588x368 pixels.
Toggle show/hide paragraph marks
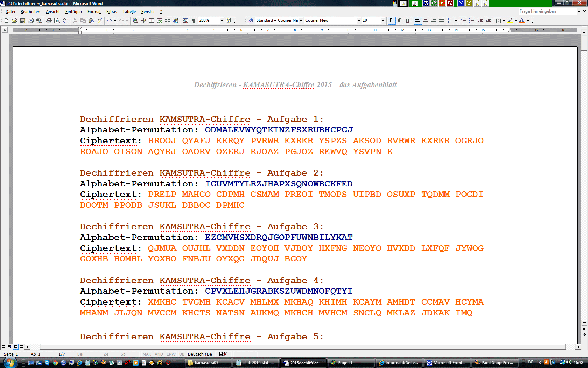194,21
